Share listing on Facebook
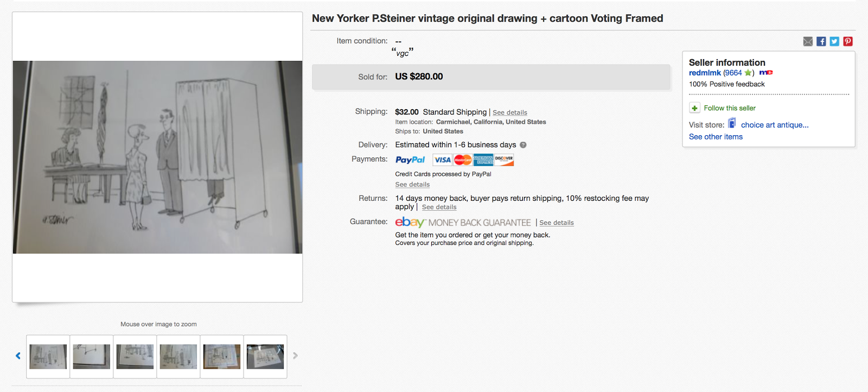The image size is (868, 392). [821, 42]
